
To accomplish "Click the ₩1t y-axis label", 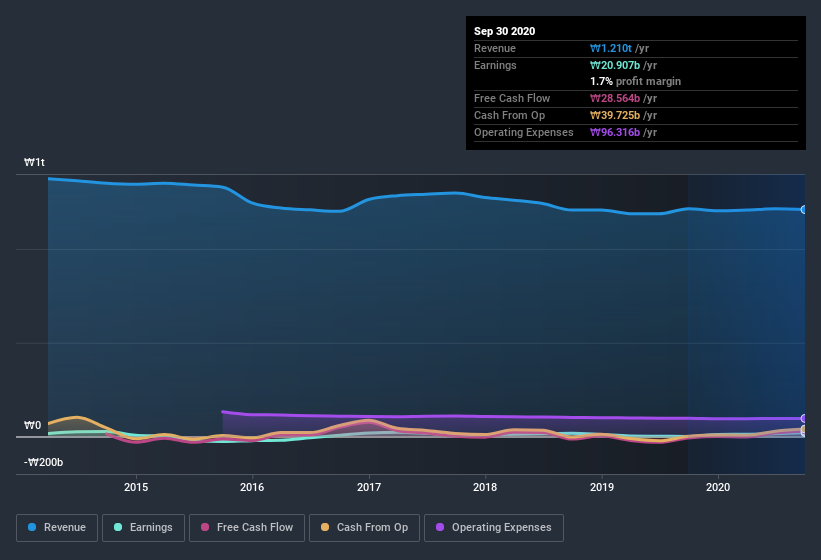I will pyautogui.click(x=35, y=162).
